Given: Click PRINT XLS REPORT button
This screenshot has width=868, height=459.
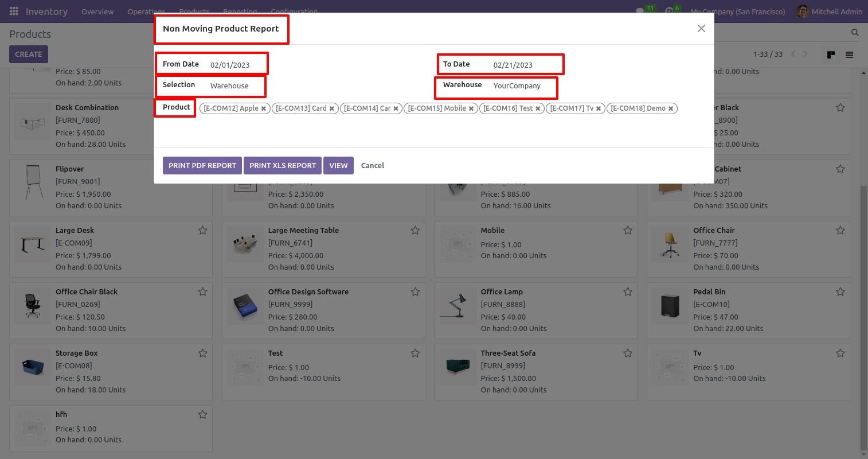Looking at the screenshot, I should tap(283, 165).
